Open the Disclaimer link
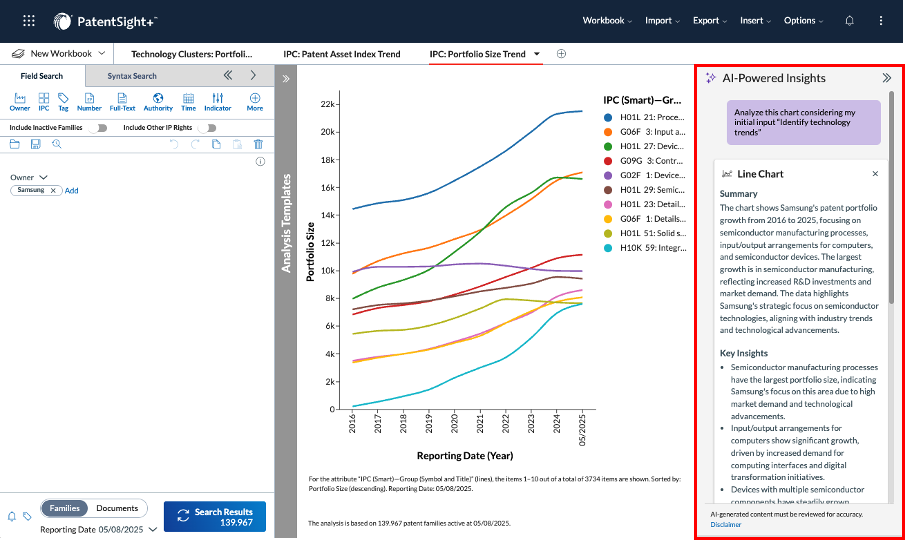910x546 pixels. (725, 525)
